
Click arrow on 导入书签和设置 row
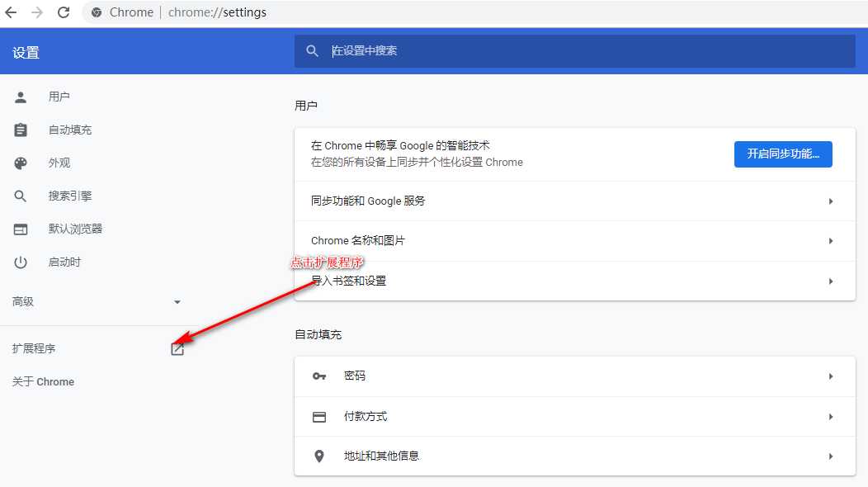[x=831, y=281]
